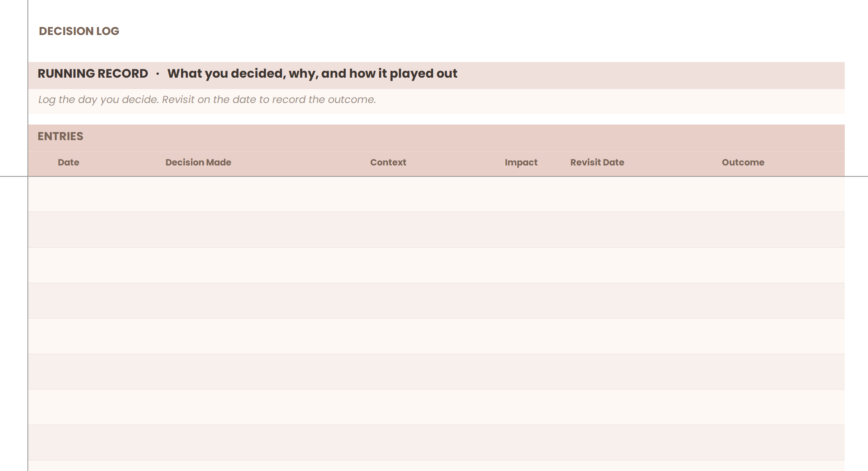The height and width of the screenshot is (471, 868).
Task: Click first blank row's Outcome cell
Action: tap(743, 194)
